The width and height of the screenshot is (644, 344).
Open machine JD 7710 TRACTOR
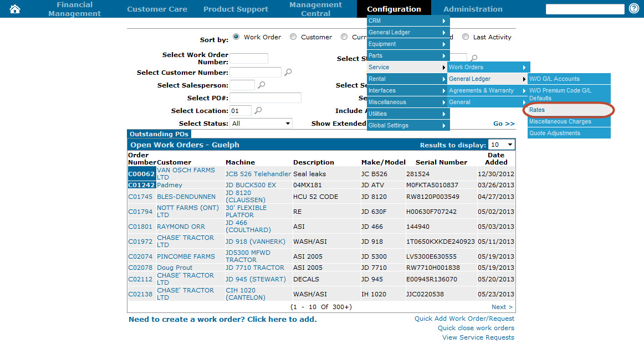(x=254, y=268)
